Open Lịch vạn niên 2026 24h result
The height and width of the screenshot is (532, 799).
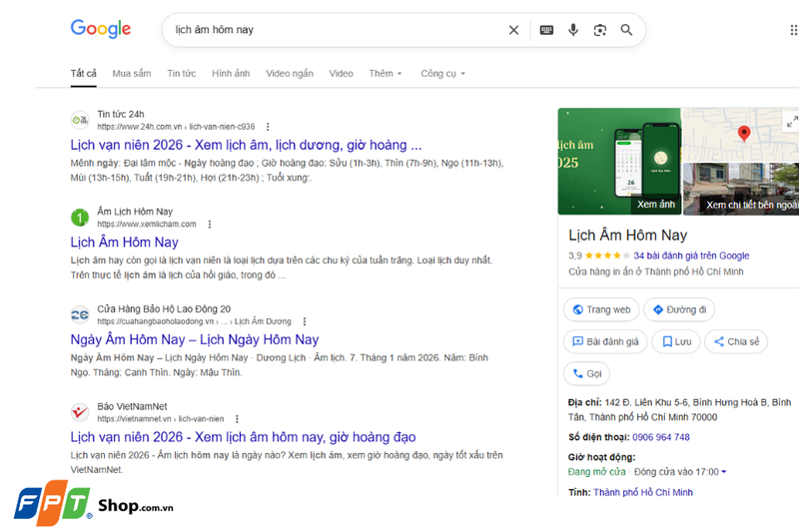(x=246, y=145)
